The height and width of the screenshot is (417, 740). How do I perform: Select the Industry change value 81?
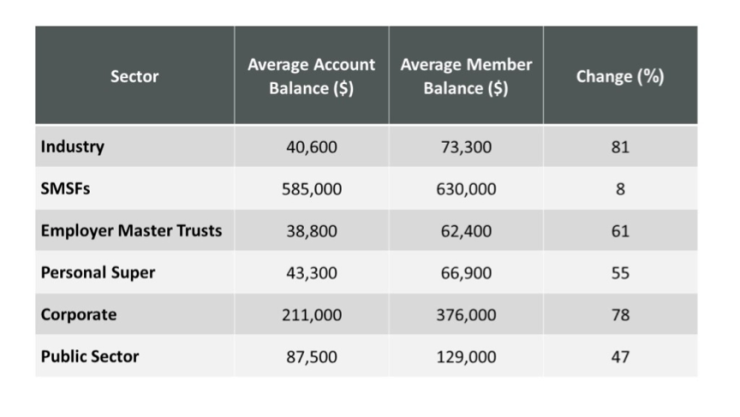[x=620, y=147]
